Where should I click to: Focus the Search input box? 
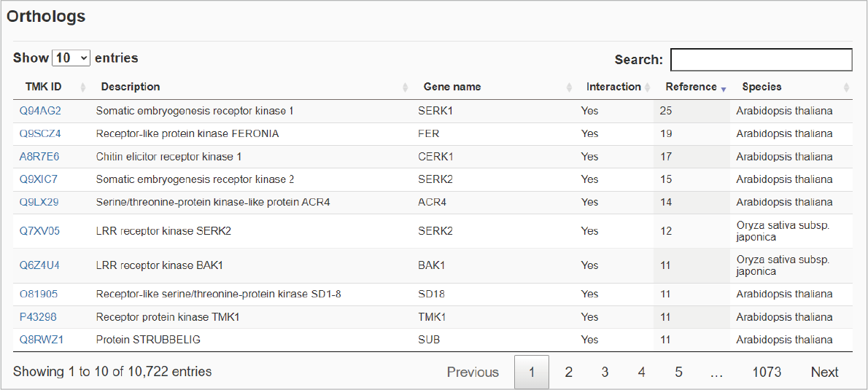click(762, 60)
